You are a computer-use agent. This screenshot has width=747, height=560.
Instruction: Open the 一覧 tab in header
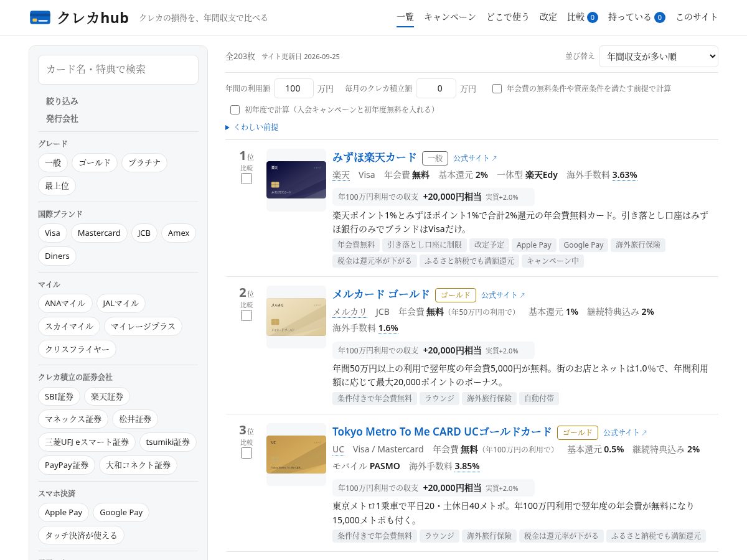pyautogui.click(x=405, y=17)
